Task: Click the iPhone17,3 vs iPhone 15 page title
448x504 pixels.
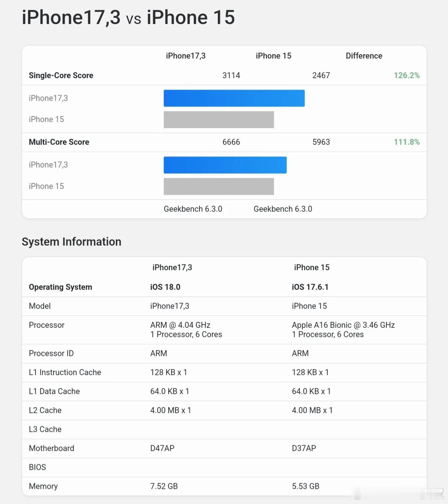Action: click(128, 17)
